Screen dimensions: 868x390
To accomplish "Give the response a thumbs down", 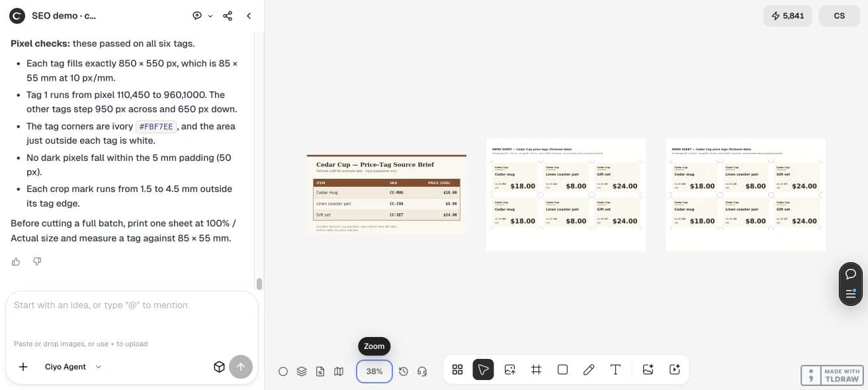I will 37,262.
